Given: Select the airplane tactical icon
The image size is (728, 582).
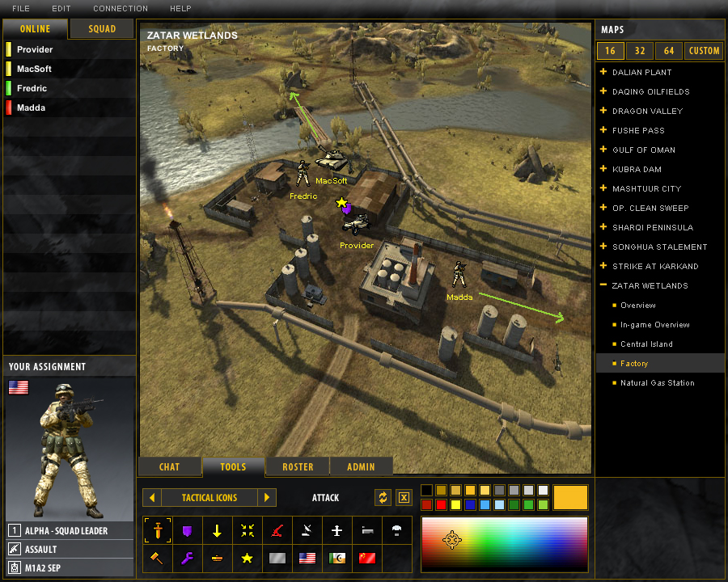Looking at the screenshot, I should [337, 531].
